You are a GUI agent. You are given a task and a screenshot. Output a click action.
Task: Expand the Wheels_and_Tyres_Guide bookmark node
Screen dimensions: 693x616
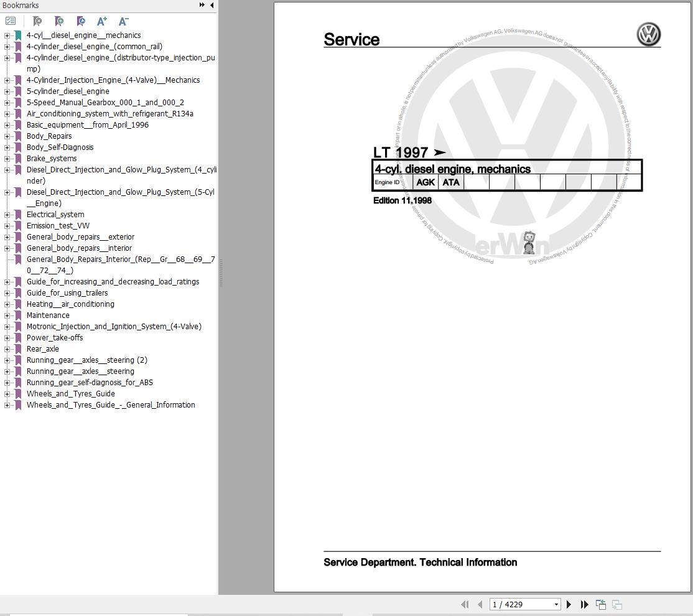click(7, 394)
